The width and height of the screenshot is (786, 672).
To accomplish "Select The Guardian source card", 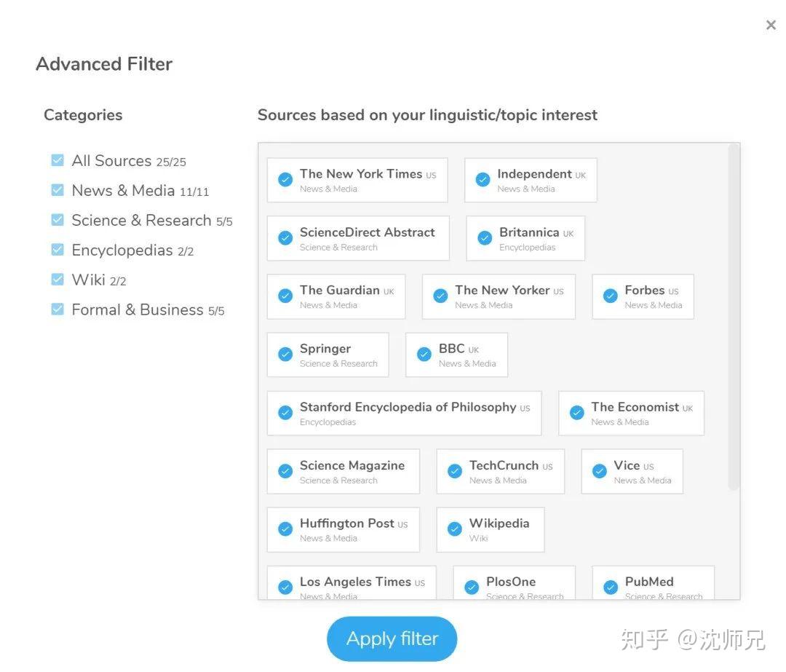I will point(336,296).
